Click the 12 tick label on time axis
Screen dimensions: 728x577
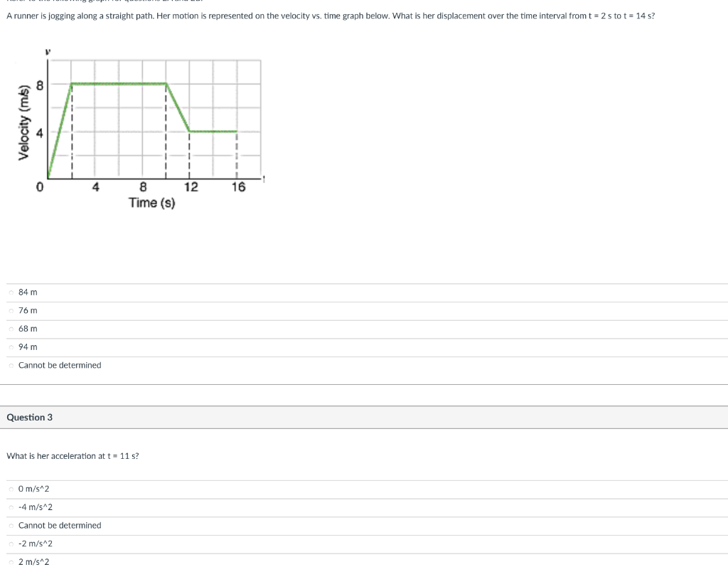tap(191, 187)
